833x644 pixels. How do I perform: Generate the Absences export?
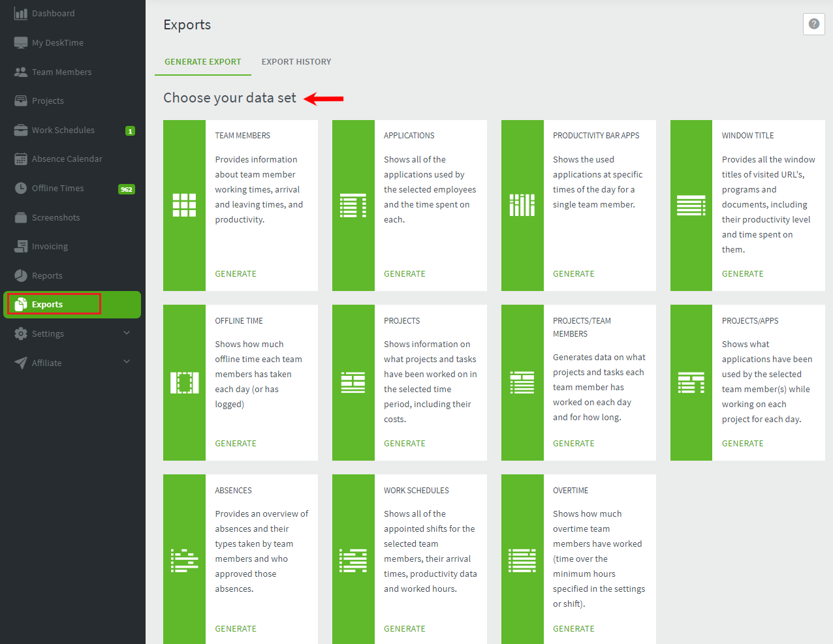[236, 629]
